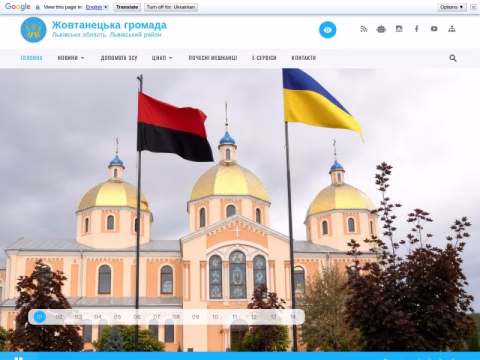This screenshot has width=480, height=360.
Task: Select slide 01 in slider pagination
Action: point(40,317)
